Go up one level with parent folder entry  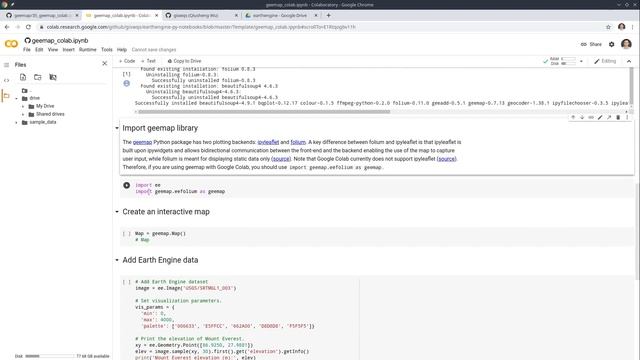[26, 91]
